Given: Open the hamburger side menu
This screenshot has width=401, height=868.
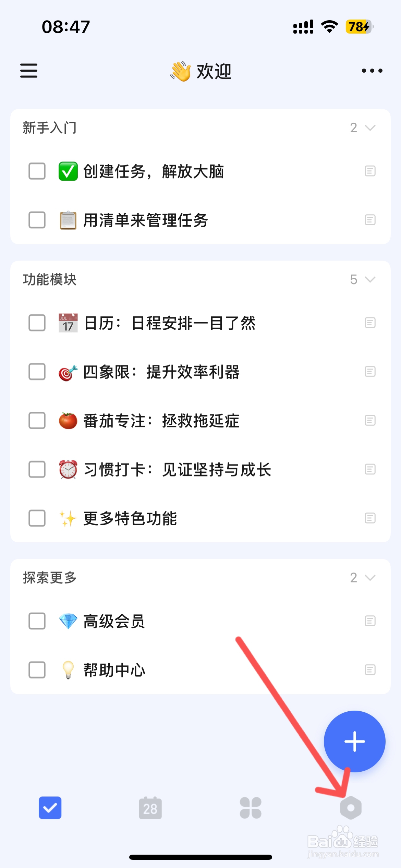Looking at the screenshot, I should coord(29,71).
